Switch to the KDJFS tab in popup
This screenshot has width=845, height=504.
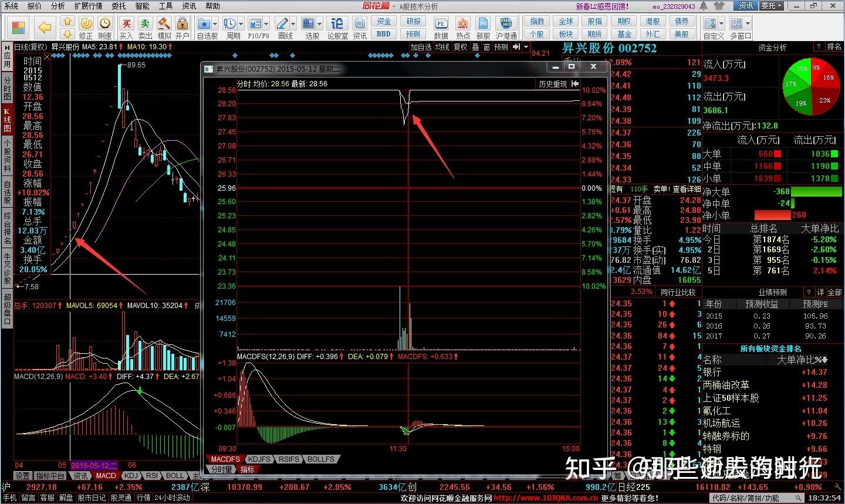point(258,459)
